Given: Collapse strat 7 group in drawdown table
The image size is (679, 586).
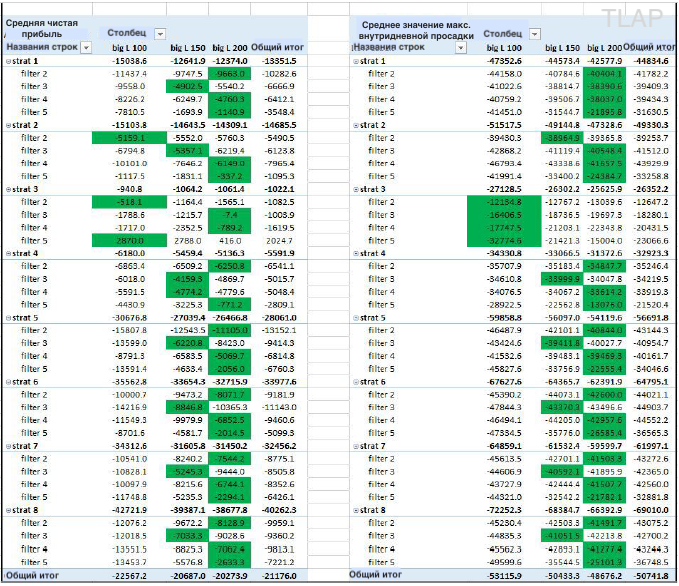Looking at the screenshot, I should (356, 447).
